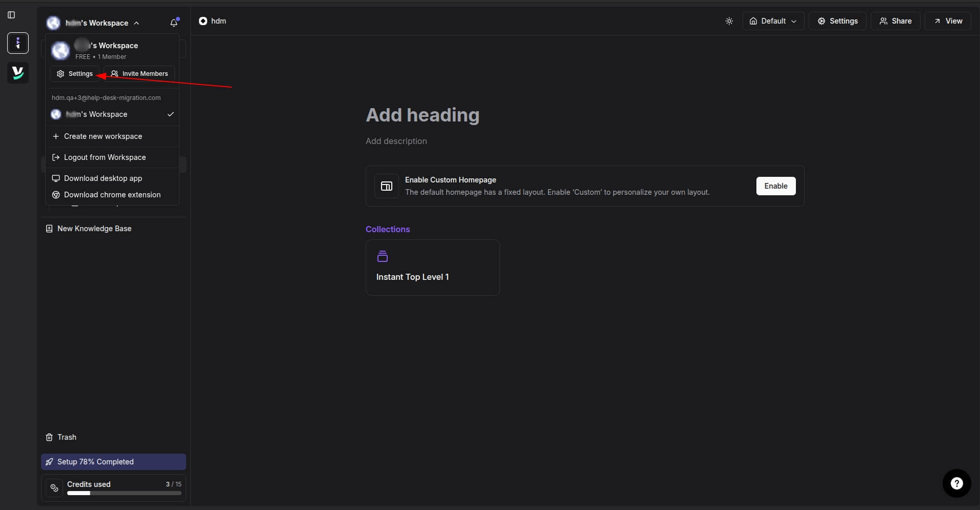Image resolution: width=980 pixels, height=510 pixels.
Task: Choose Invite Members from the workspace menu
Action: tap(139, 73)
